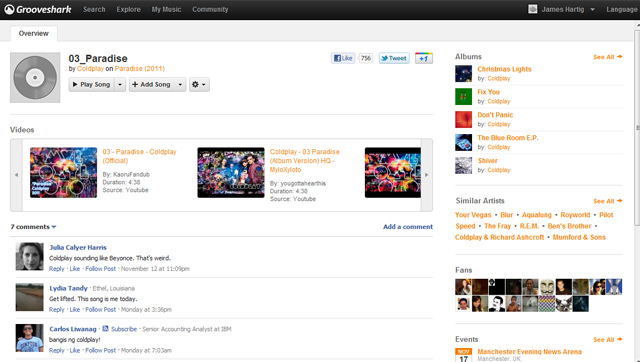Viewport: 640px width, 362px height.
Task: See All albums
Action: tap(607, 57)
